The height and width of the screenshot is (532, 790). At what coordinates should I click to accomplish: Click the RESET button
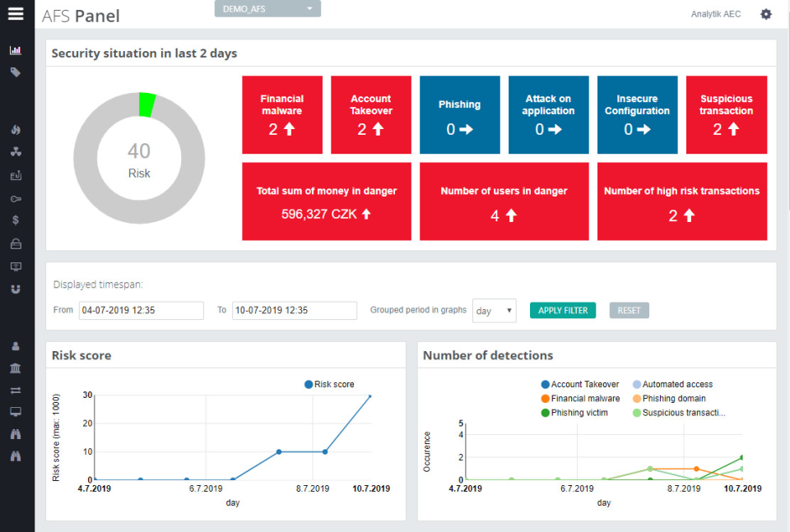[630, 311]
